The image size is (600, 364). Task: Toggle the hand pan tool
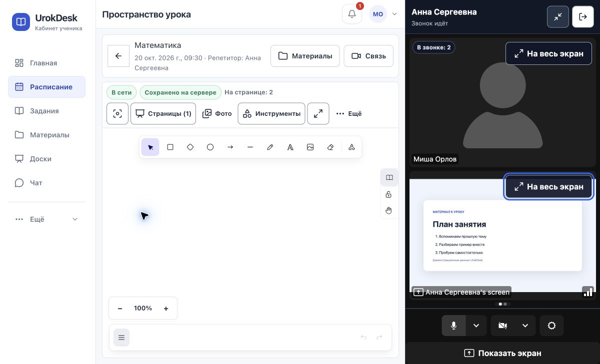(x=388, y=210)
